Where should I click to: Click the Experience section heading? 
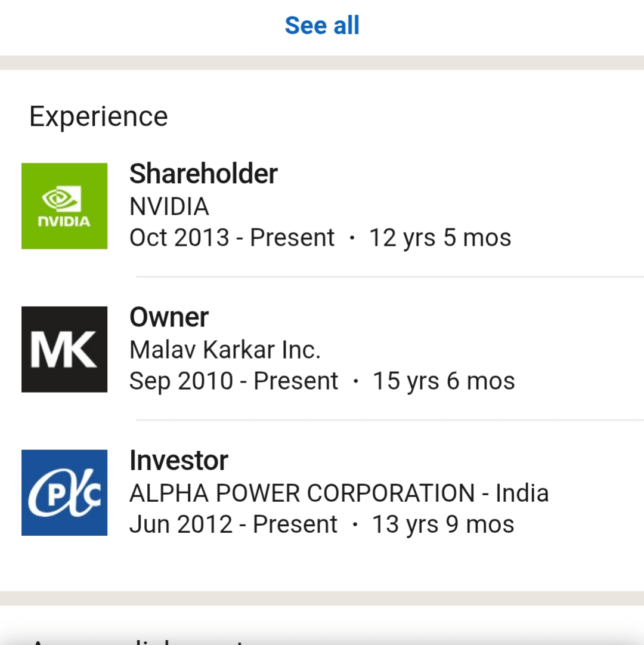click(x=98, y=116)
